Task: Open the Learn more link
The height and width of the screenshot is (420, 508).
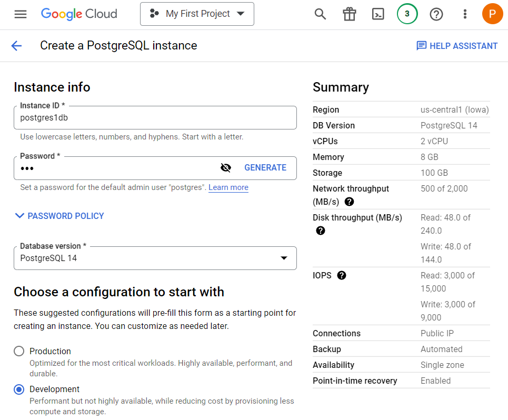Action: pyautogui.click(x=228, y=187)
